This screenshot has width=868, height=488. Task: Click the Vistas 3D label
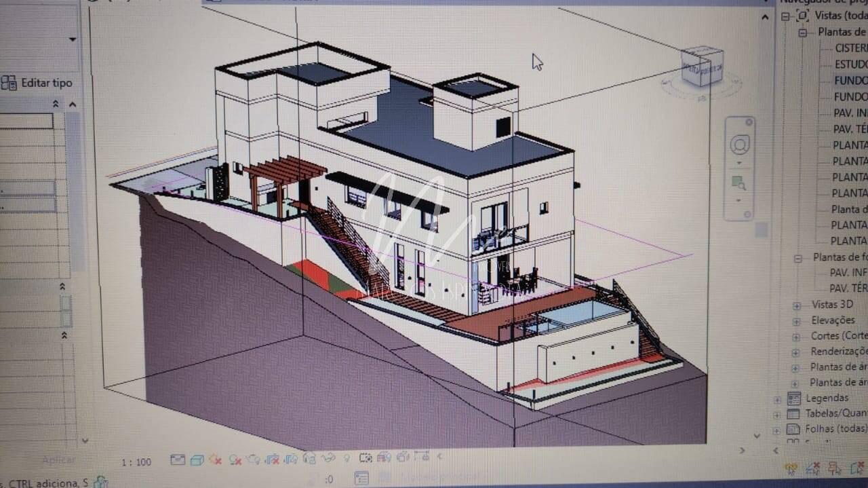click(832, 304)
